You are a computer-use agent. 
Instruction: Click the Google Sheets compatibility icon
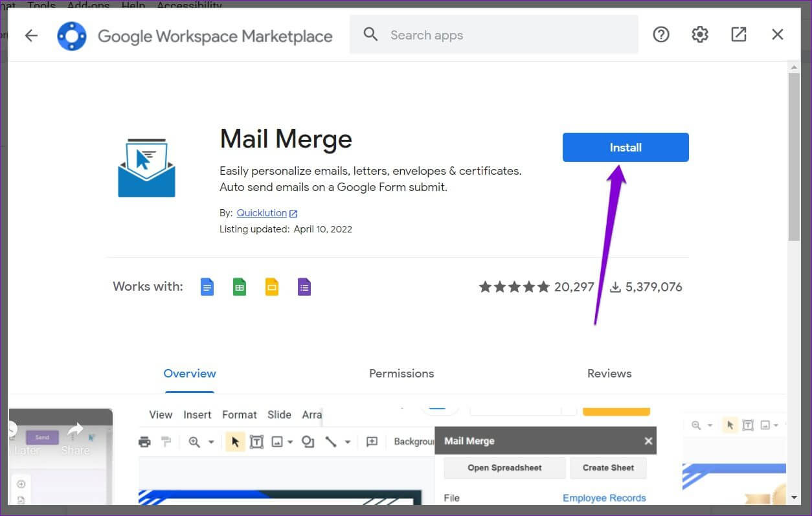pyautogui.click(x=240, y=287)
